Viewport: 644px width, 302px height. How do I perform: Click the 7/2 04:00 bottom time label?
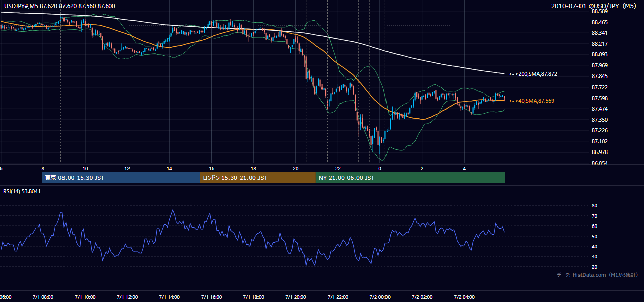[x=465, y=297]
